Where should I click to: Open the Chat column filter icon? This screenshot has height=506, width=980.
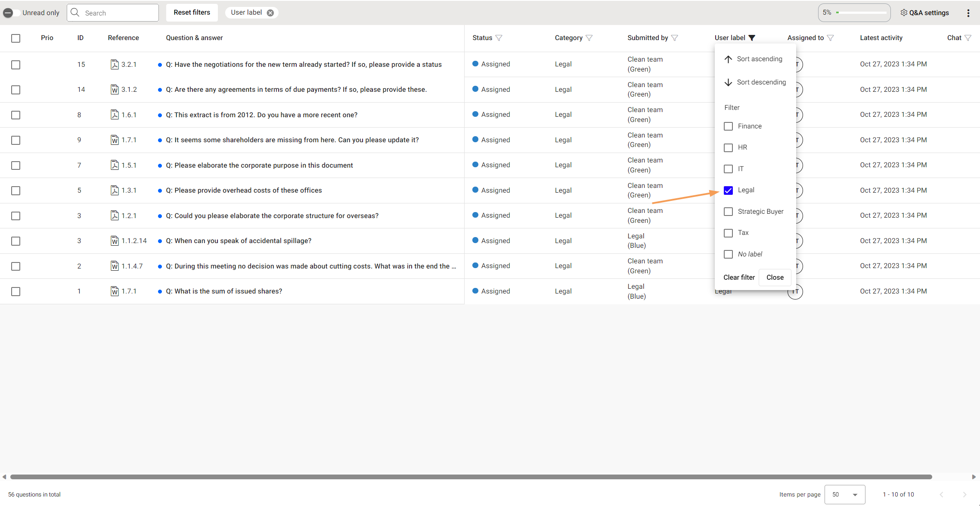tap(968, 38)
